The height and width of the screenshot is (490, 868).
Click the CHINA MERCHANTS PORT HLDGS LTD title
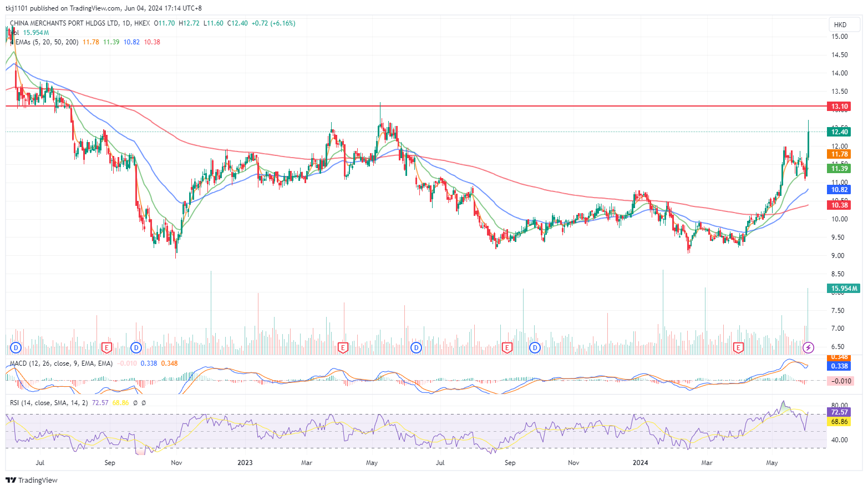pos(64,23)
